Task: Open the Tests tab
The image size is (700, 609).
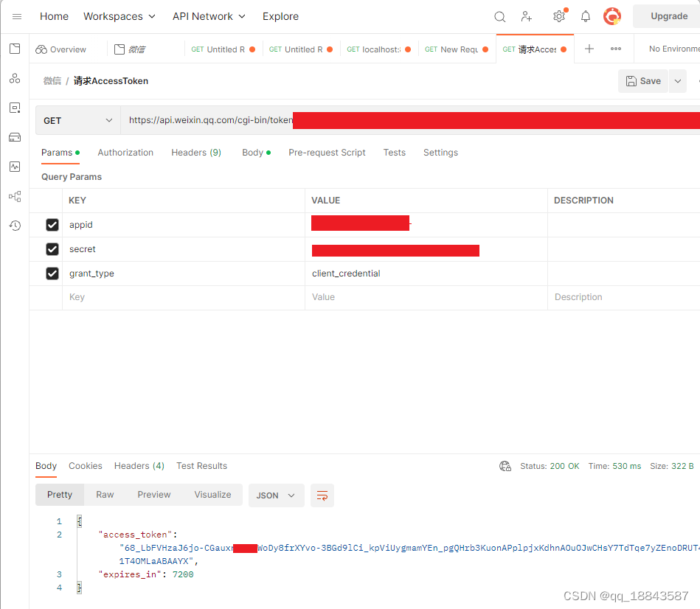Action: (394, 153)
